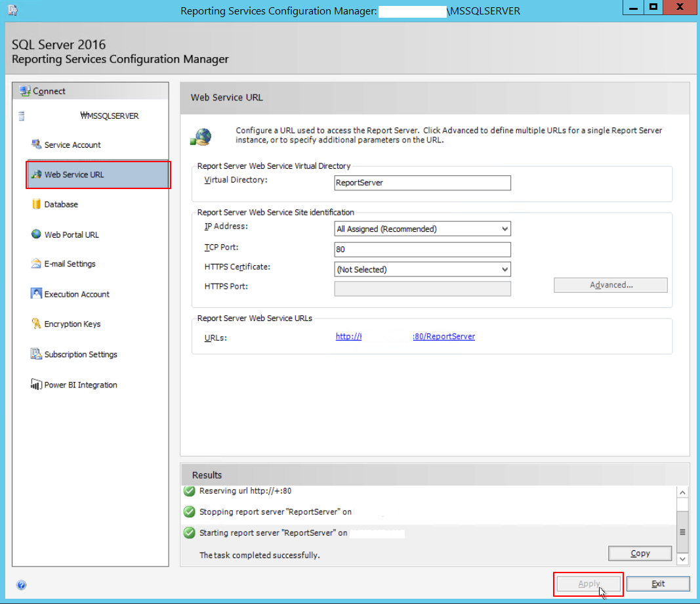The image size is (700, 604).
Task: Click the globe icon beside the description
Action: click(201, 137)
